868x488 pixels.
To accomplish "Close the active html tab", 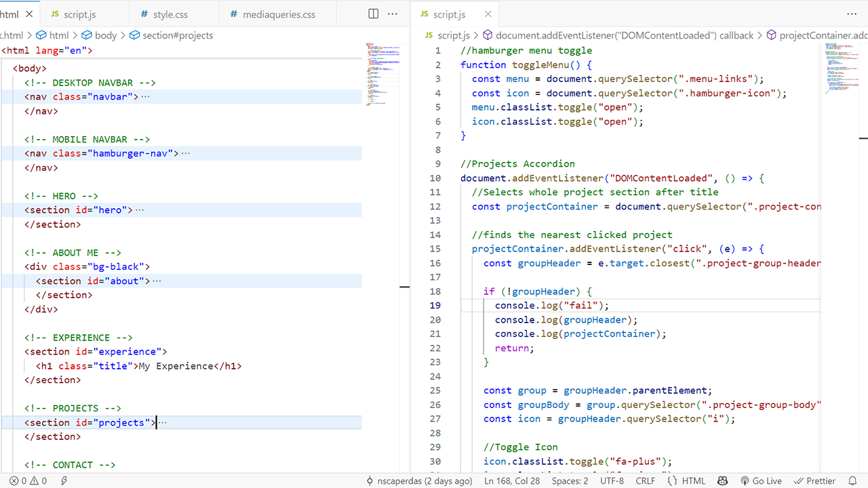I will click(29, 14).
